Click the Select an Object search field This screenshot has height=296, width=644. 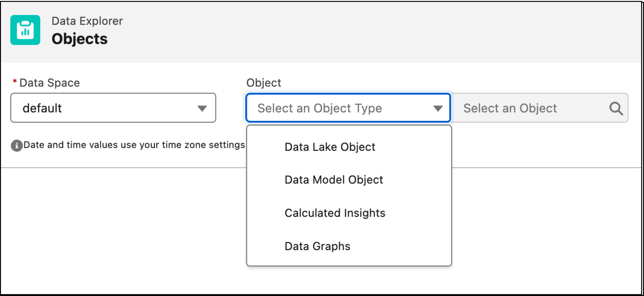tap(540, 108)
